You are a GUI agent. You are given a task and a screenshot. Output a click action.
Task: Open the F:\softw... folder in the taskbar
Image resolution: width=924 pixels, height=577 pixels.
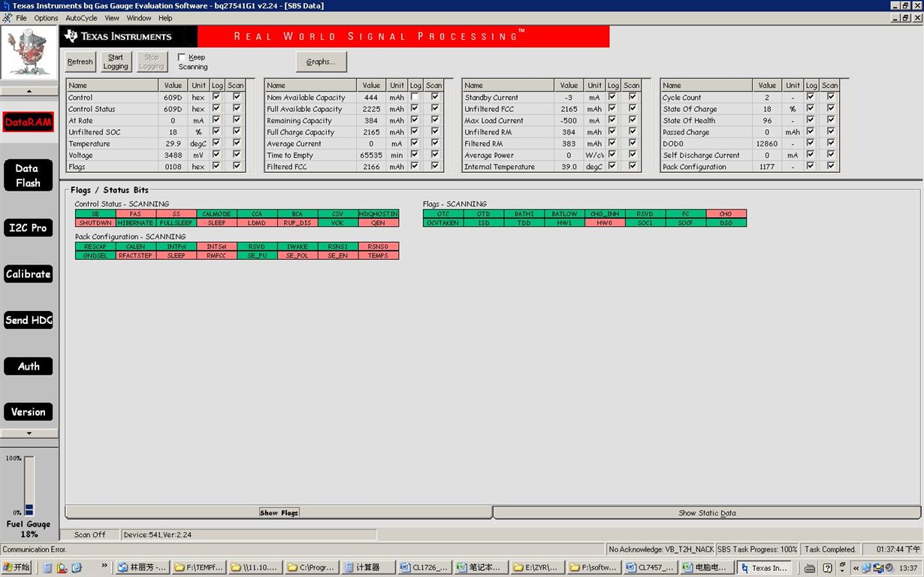(x=593, y=568)
